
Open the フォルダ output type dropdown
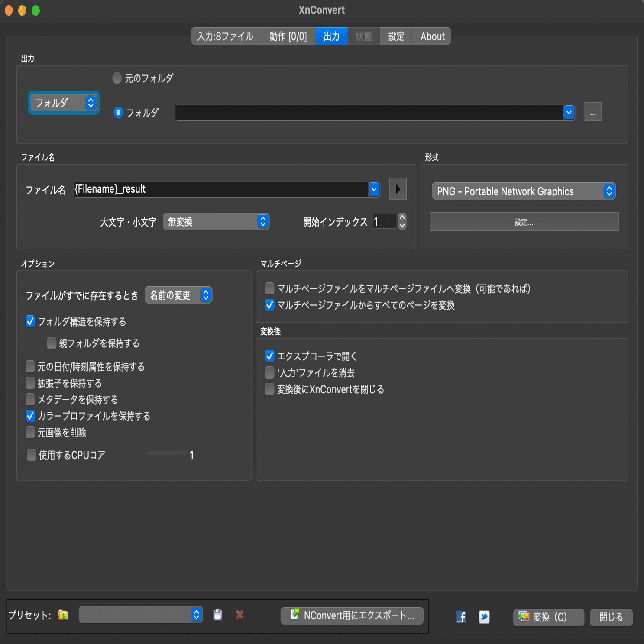click(64, 103)
